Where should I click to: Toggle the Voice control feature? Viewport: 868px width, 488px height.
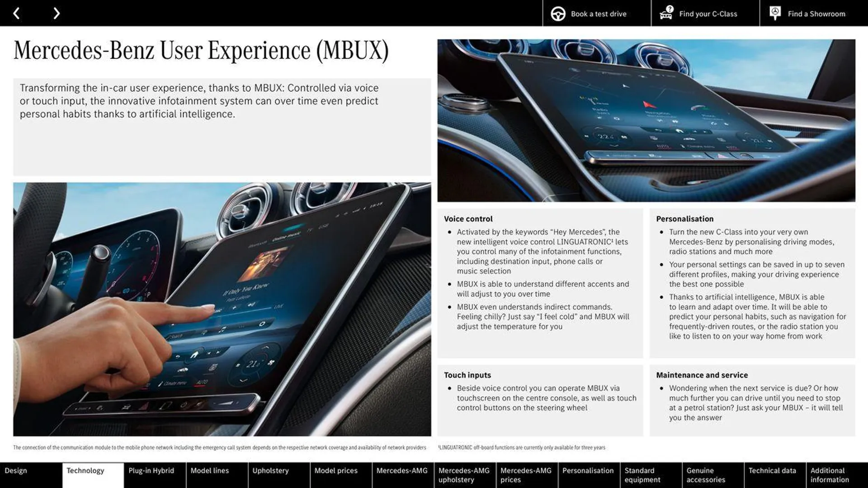(468, 218)
